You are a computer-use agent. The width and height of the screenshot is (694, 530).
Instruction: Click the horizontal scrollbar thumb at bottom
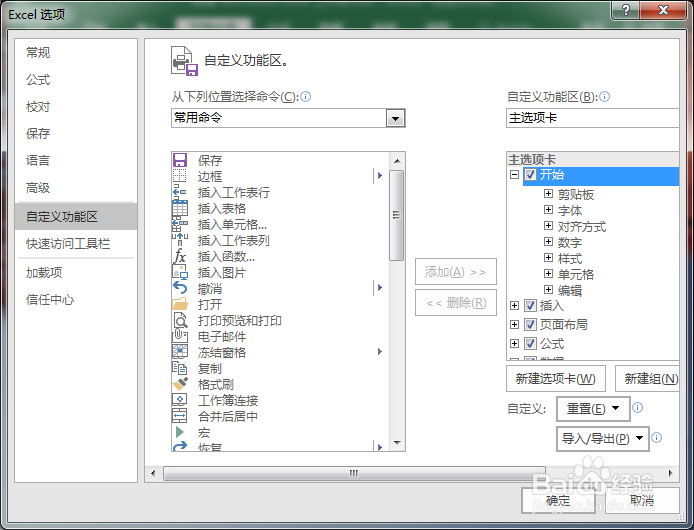pos(354,473)
